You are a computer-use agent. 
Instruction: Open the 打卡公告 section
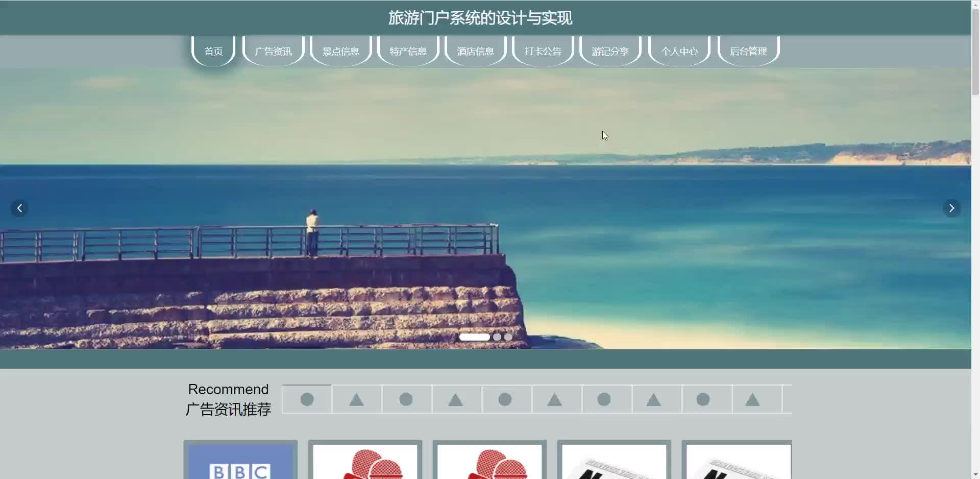543,51
